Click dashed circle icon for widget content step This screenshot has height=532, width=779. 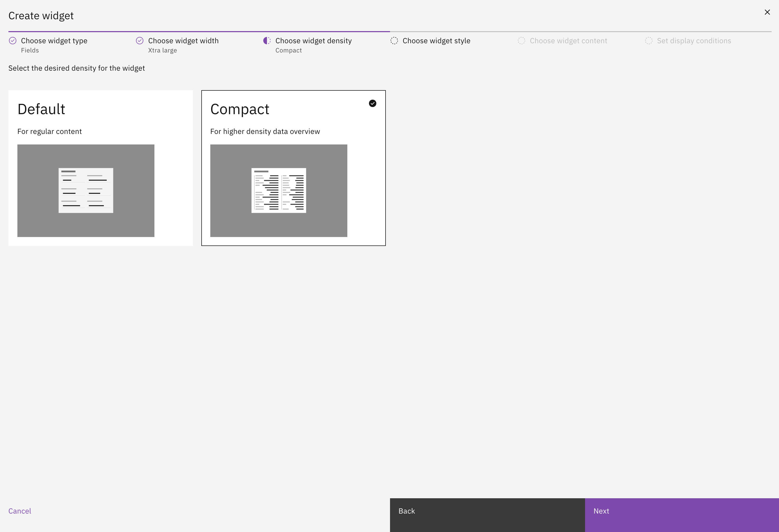pyautogui.click(x=521, y=41)
